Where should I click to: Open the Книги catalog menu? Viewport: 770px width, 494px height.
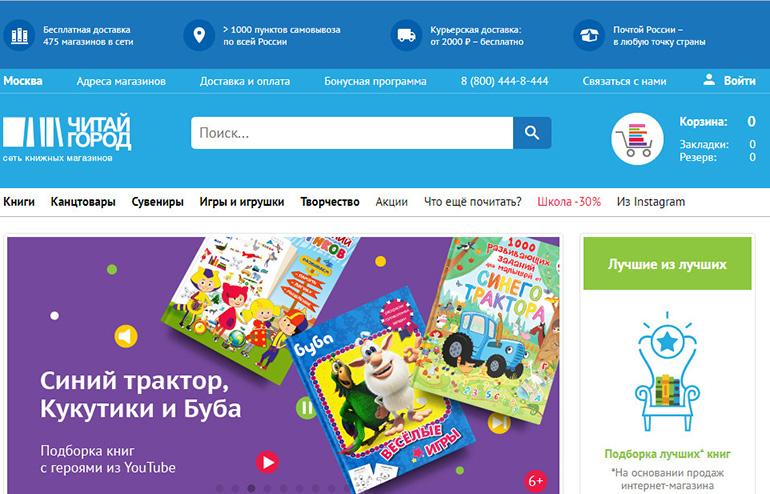(19, 202)
